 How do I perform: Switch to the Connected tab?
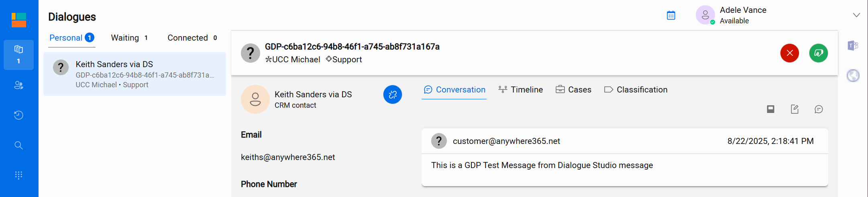[x=192, y=38]
